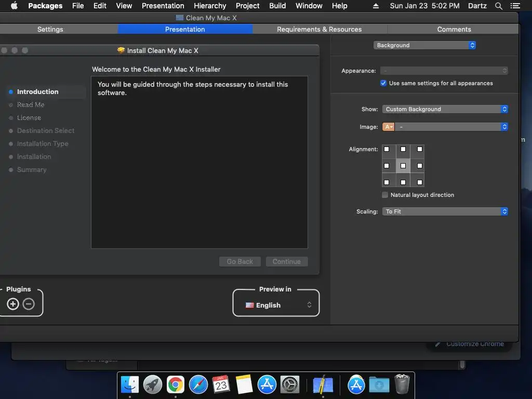Select the License installer step
This screenshot has height=399, width=532.
(x=29, y=118)
